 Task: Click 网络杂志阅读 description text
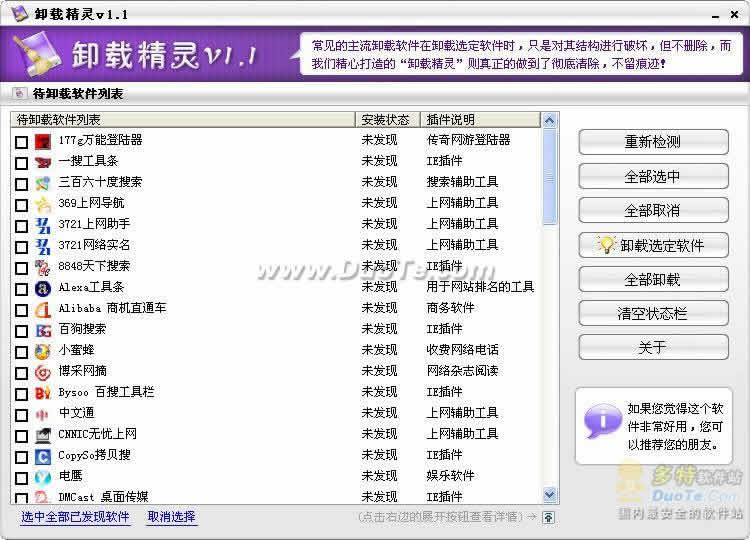click(x=462, y=371)
